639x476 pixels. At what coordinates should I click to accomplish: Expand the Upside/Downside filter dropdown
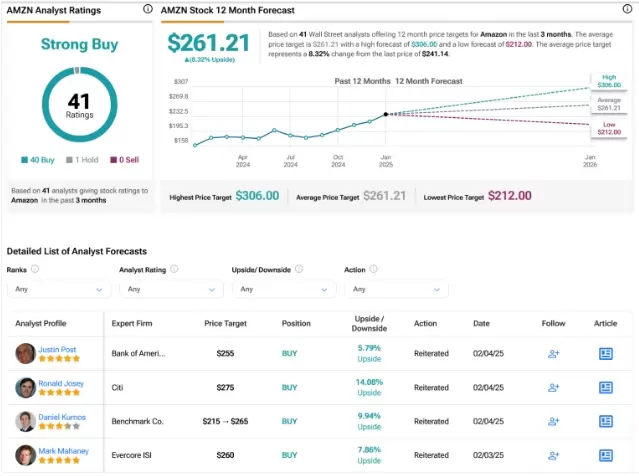(284, 289)
